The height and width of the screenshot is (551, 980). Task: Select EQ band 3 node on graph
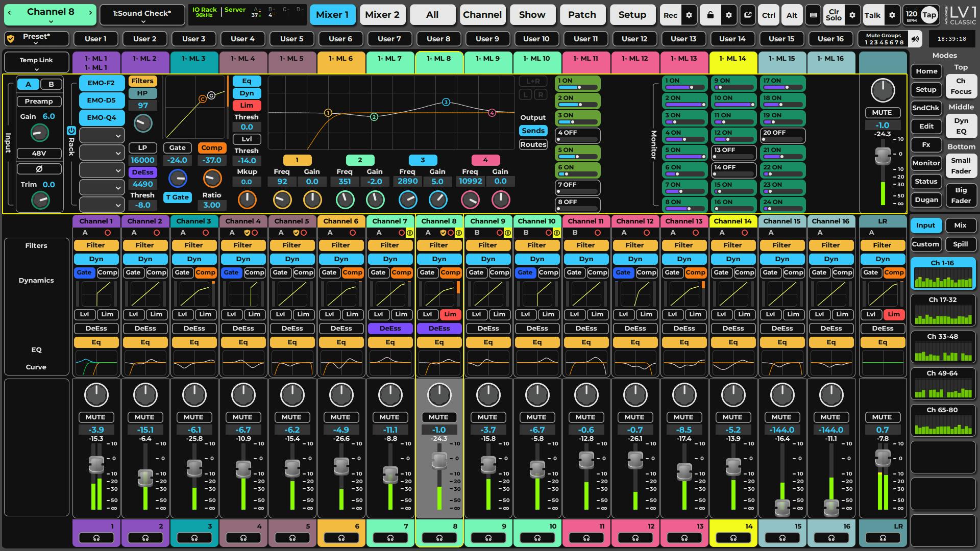coord(446,102)
